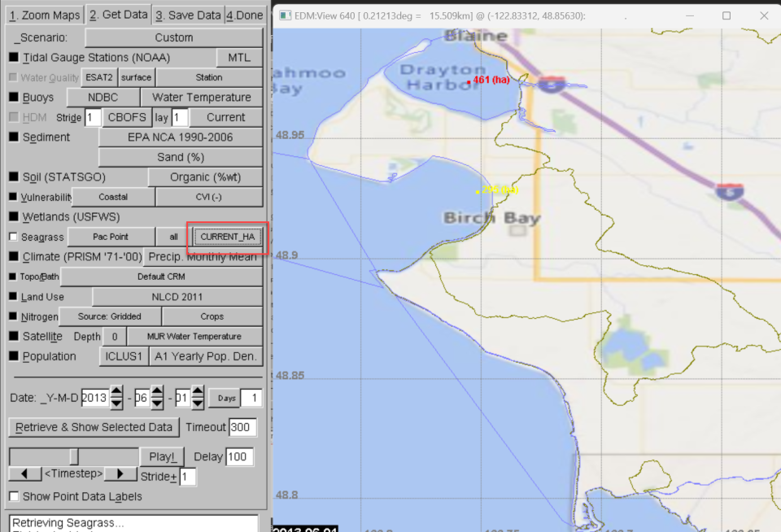781x532 pixels.
Task: Step back to the previous timestep
Action: 24,474
